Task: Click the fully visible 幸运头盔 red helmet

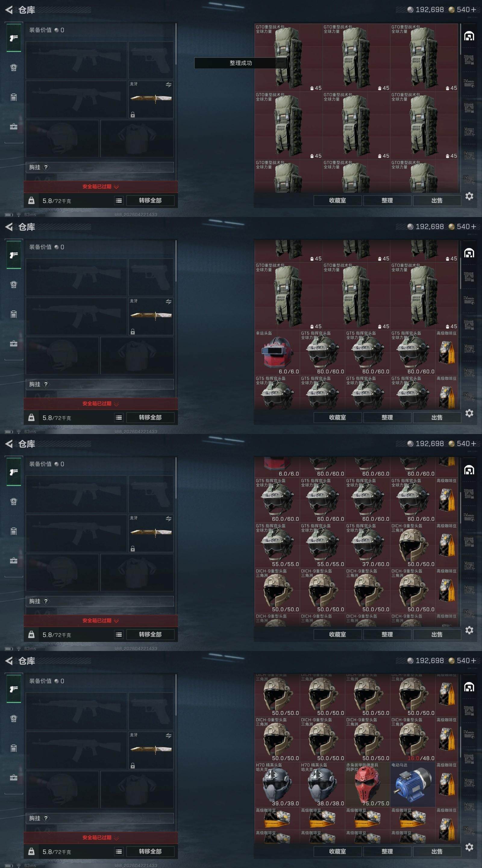Action: pos(277,352)
